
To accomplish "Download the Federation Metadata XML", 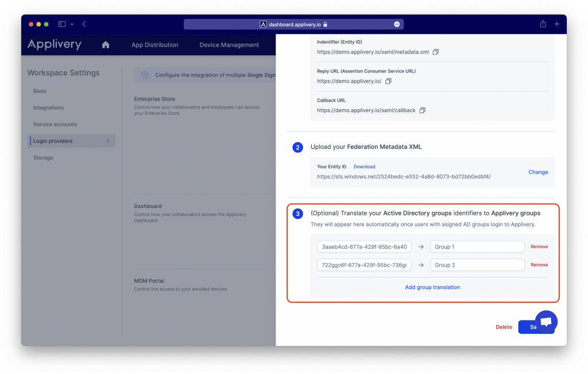I will click(x=364, y=167).
